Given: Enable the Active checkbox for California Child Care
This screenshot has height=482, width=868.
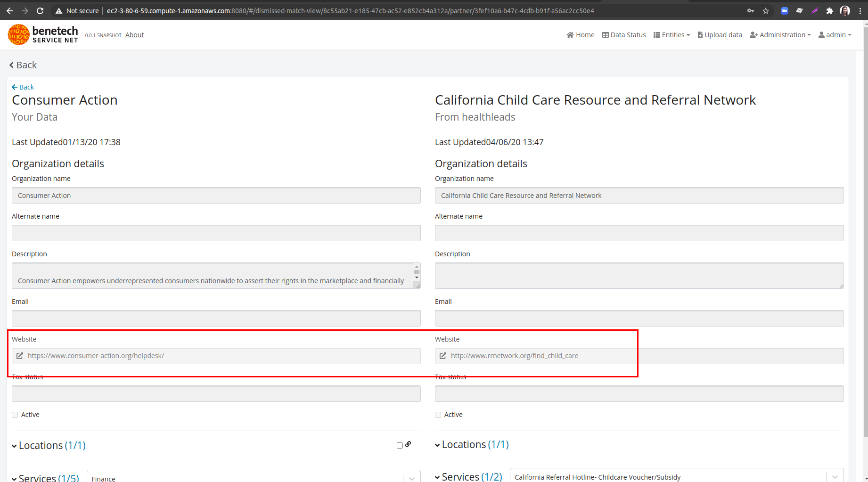Looking at the screenshot, I should pos(438,414).
